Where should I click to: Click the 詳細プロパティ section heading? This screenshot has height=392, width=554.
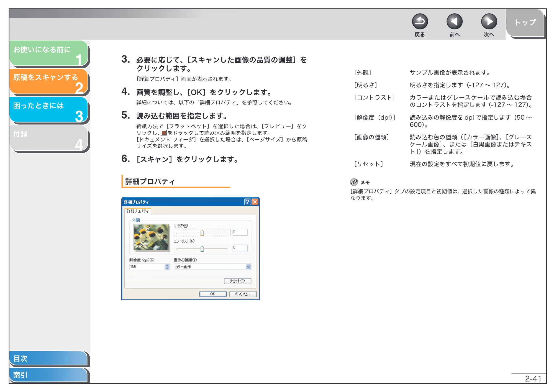click(x=150, y=181)
